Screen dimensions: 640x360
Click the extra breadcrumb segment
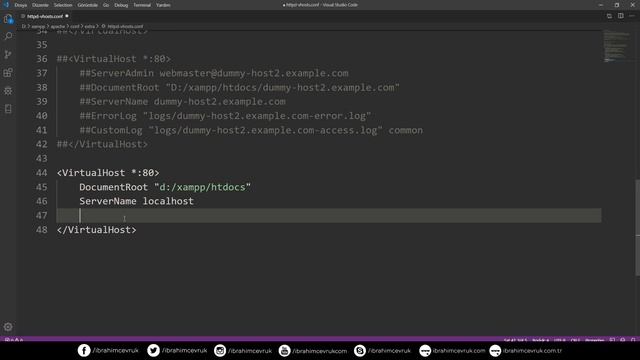[x=90, y=26]
